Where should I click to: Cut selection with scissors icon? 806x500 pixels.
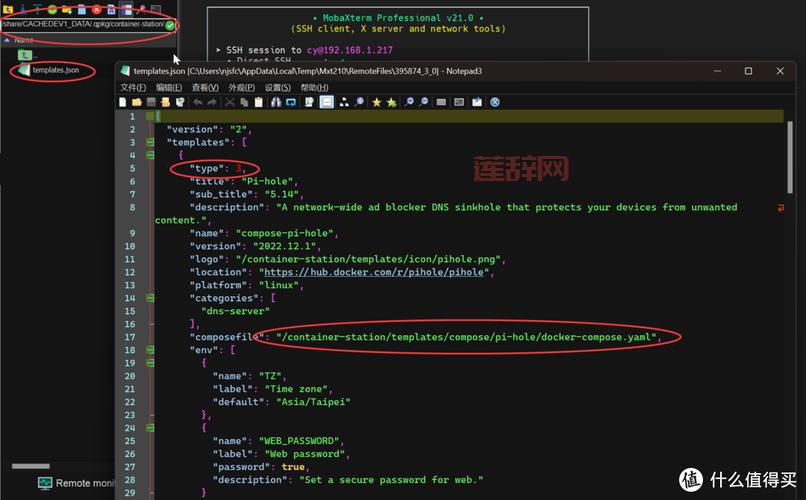pos(230,102)
